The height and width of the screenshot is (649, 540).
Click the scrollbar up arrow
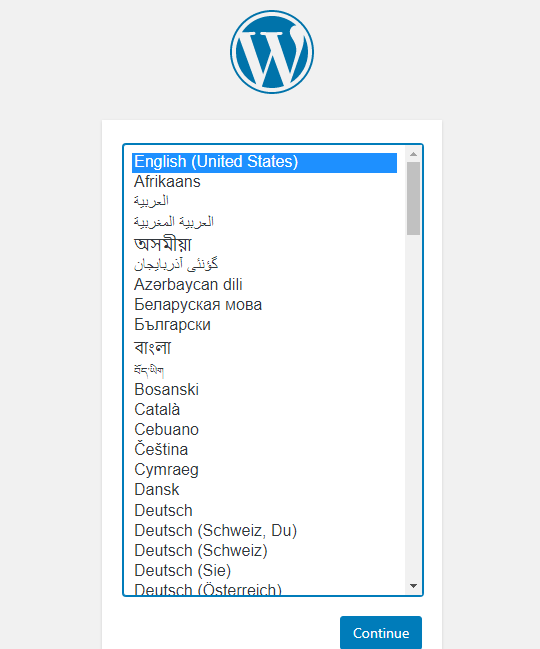click(413, 154)
